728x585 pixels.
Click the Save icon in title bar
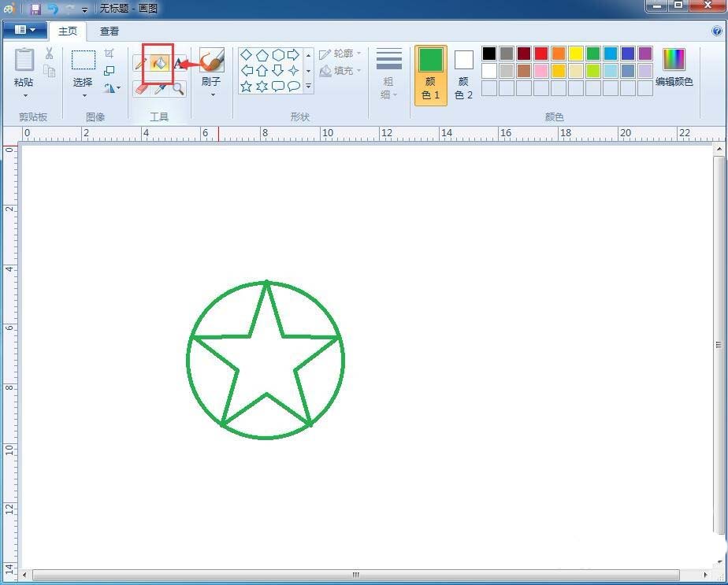(35, 9)
